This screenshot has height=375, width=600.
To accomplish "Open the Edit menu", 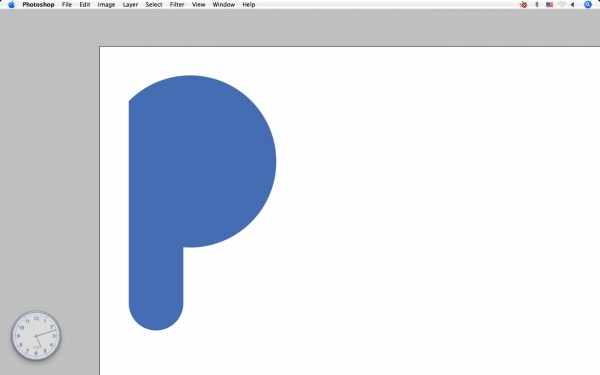I will click(x=85, y=5).
